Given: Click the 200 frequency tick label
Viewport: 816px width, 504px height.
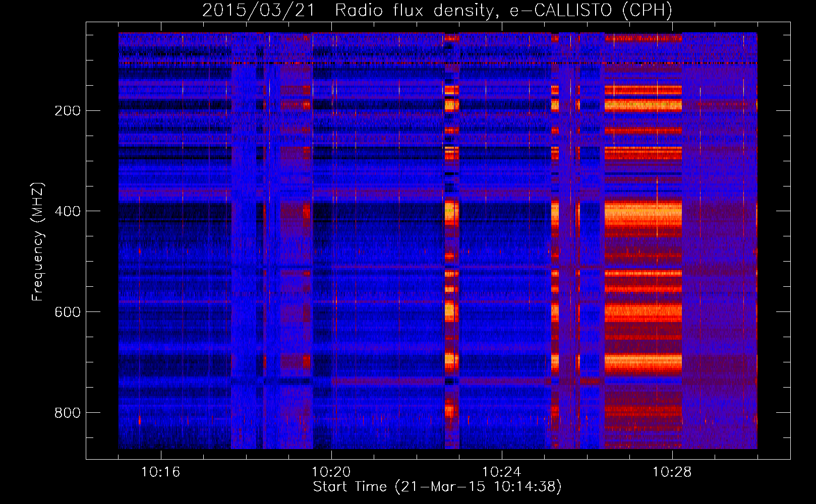Looking at the screenshot, I should tap(67, 111).
